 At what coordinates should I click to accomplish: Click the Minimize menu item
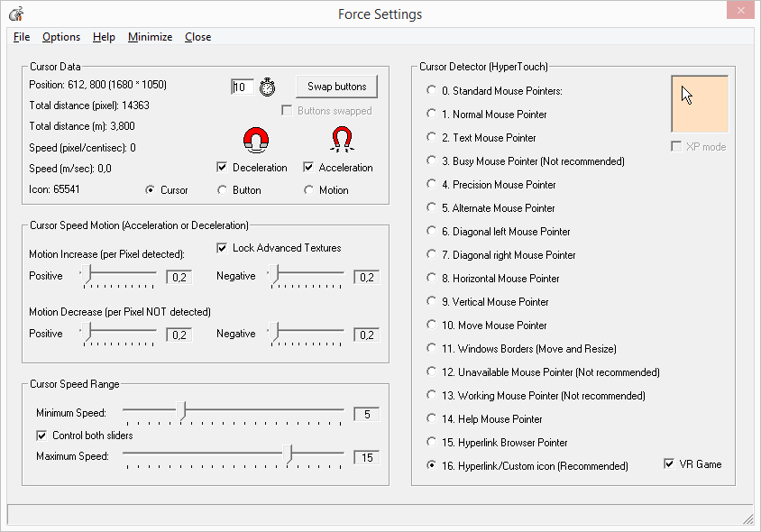(150, 37)
